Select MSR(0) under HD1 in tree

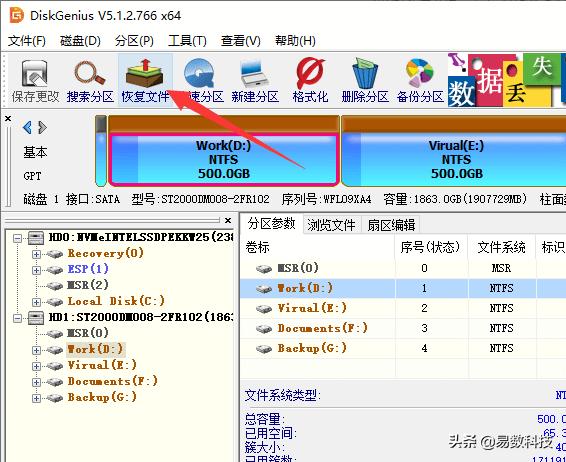pyautogui.click(x=88, y=333)
